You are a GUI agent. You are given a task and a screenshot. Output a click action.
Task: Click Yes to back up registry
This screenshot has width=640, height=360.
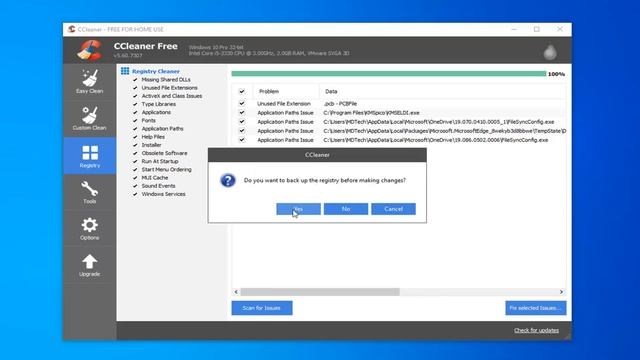(298, 209)
